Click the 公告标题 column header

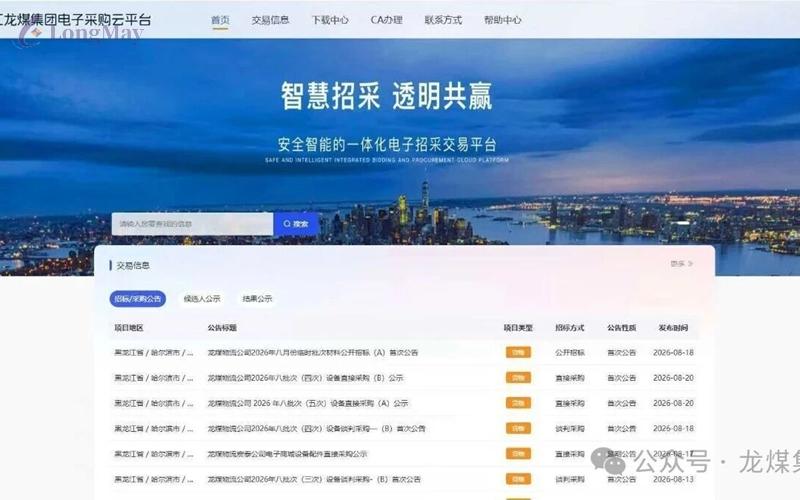(222, 328)
